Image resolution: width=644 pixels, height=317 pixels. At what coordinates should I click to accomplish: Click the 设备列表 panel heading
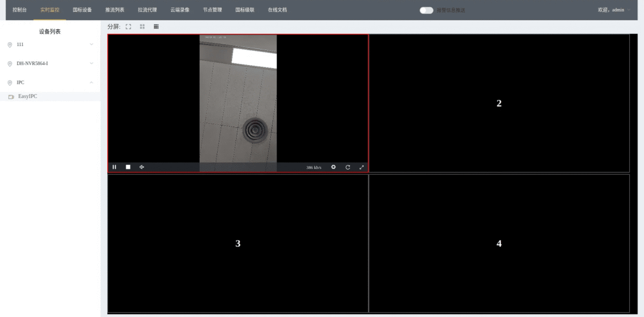pos(50,32)
